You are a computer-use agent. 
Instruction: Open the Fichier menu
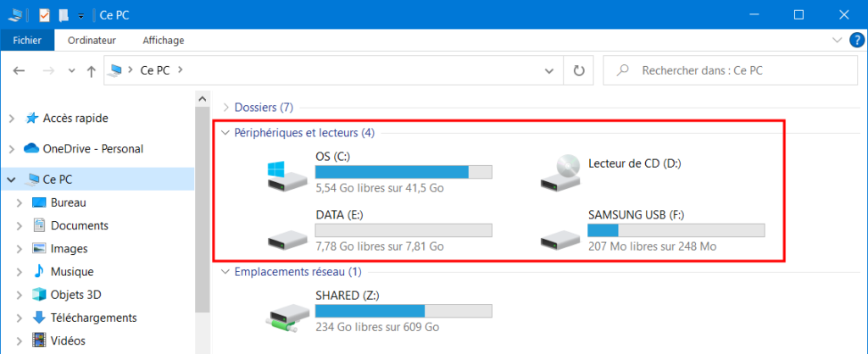coord(27,41)
